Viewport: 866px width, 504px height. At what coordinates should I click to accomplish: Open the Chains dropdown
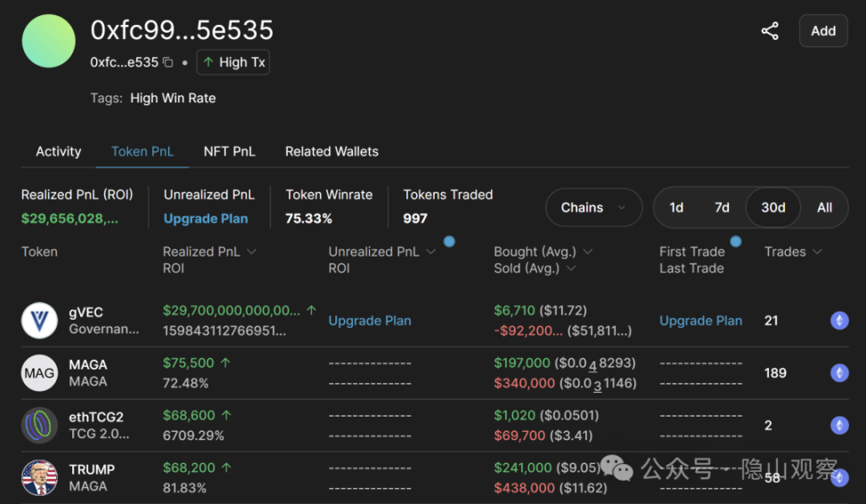tap(593, 207)
